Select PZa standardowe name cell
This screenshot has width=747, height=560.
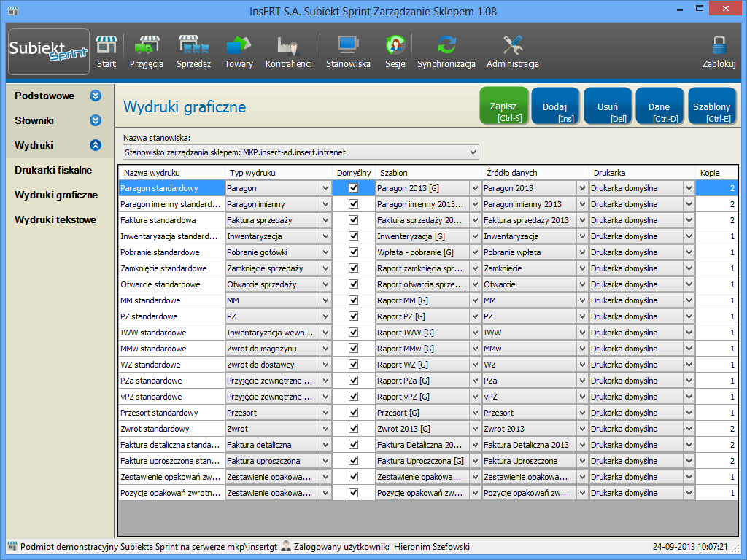coord(171,381)
